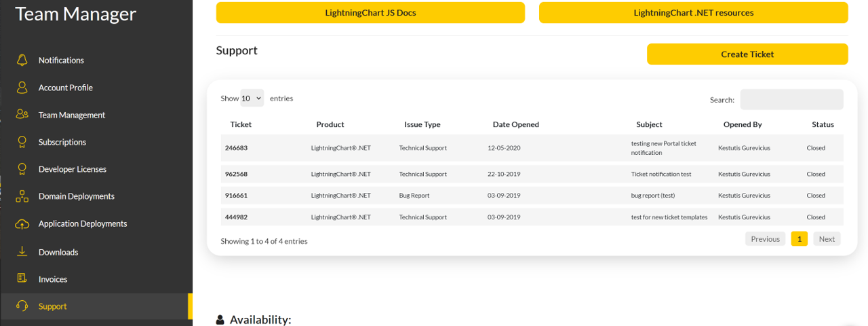Sort by the Opened By column
Image resolution: width=868 pixels, height=326 pixels.
point(743,124)
